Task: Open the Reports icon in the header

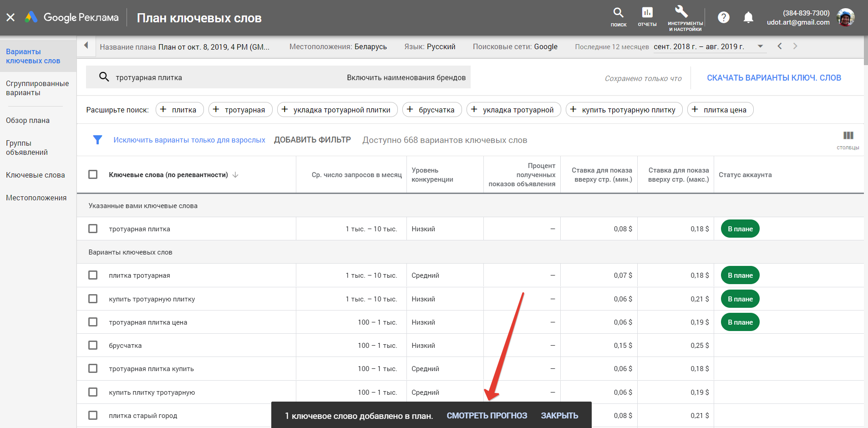Action: coord(647,13)
